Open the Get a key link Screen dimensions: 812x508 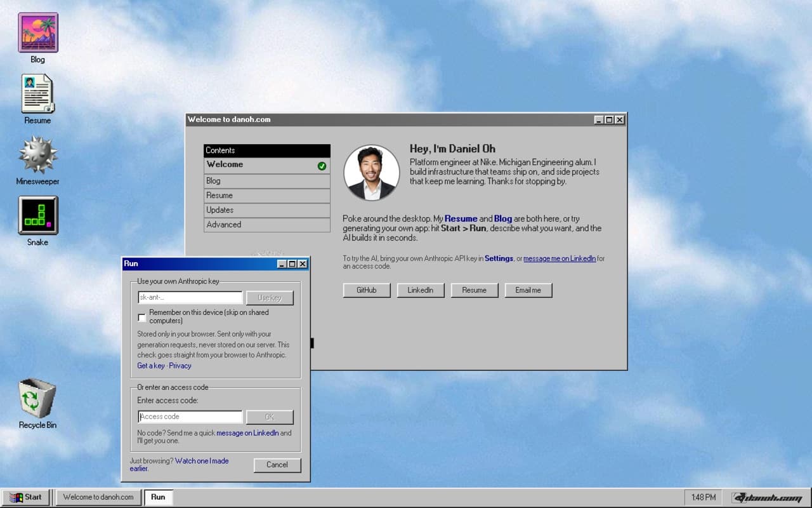click(x=151, y=366)
